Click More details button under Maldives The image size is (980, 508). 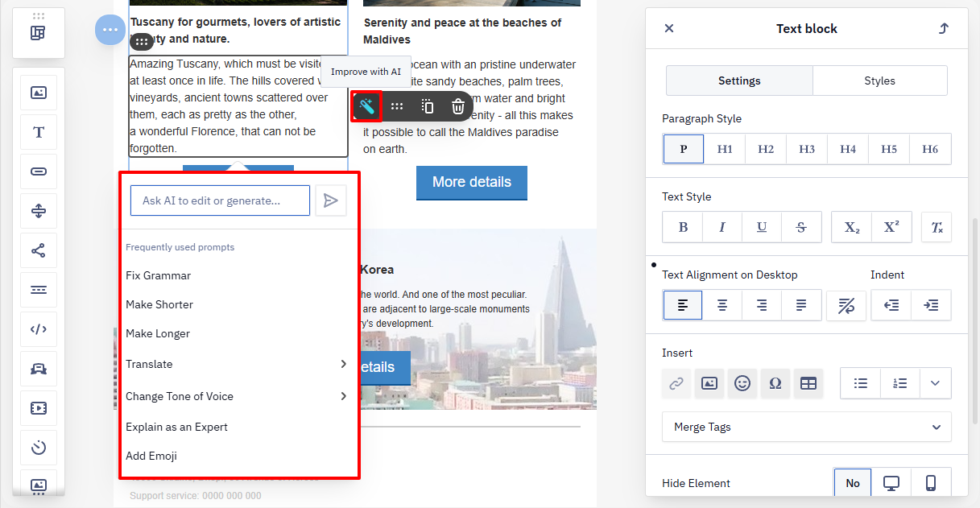472,182
